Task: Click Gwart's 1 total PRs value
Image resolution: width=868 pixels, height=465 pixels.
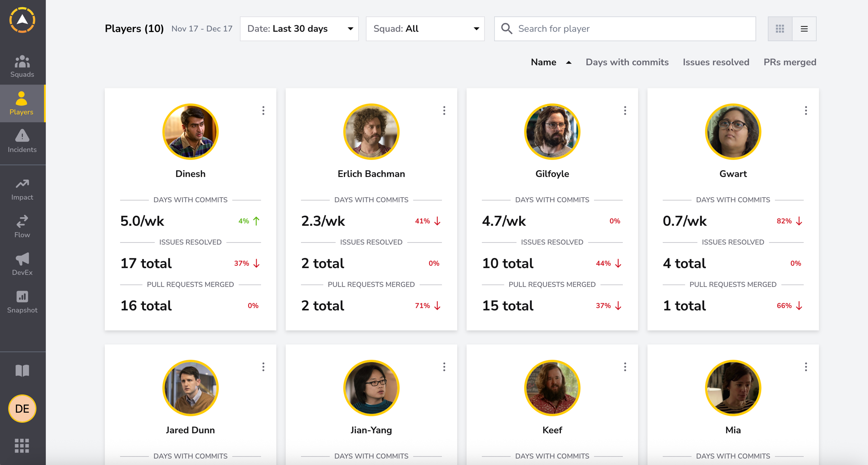Action: point(684,305)
